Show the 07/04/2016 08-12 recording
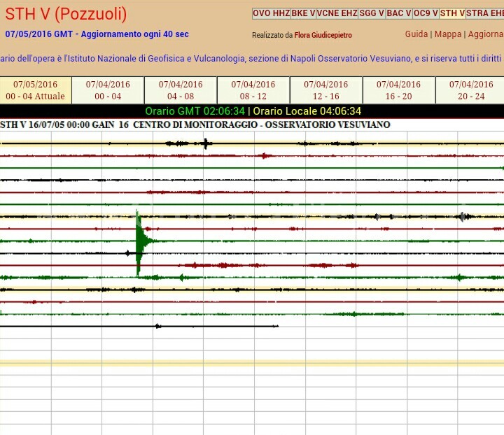The width and height of the screenshot is (504, 435). [253, 90]
